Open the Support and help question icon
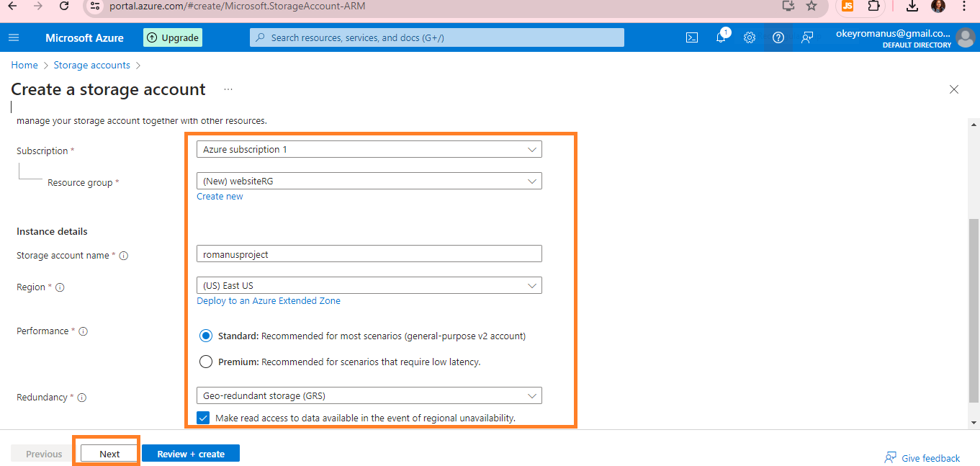The image size is (980, 466). (x=778, y=37)
